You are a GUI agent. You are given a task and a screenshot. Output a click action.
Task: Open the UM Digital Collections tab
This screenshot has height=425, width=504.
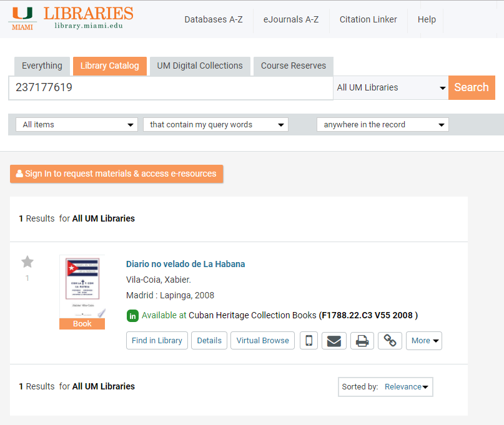click(x=200, y=66)
